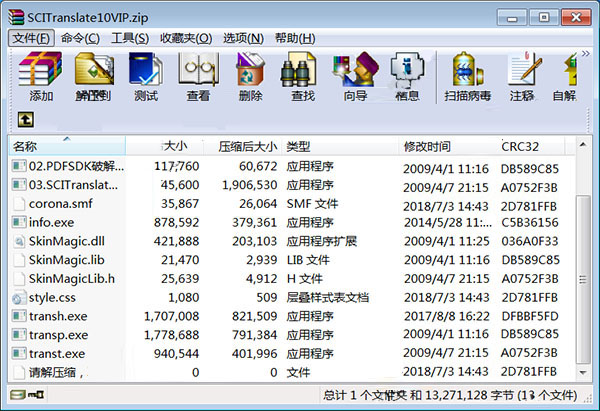Click the 查看 (View) toolbar icon

198,69
